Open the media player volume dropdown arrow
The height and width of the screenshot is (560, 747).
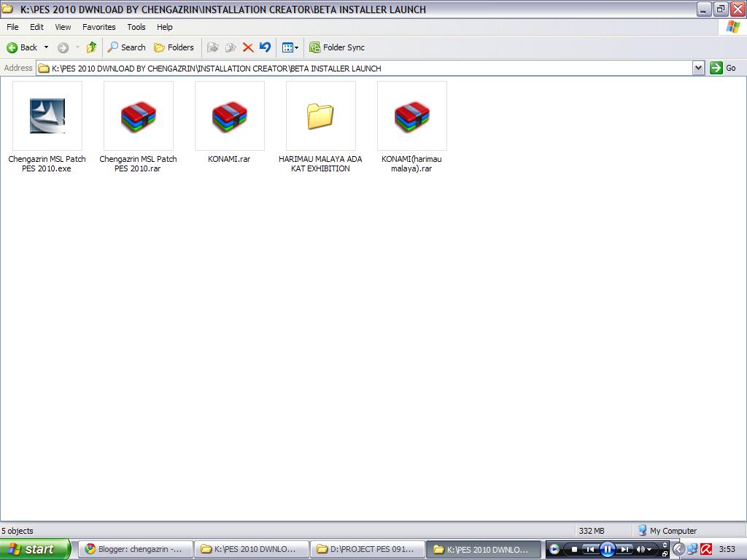click(649, 550)
